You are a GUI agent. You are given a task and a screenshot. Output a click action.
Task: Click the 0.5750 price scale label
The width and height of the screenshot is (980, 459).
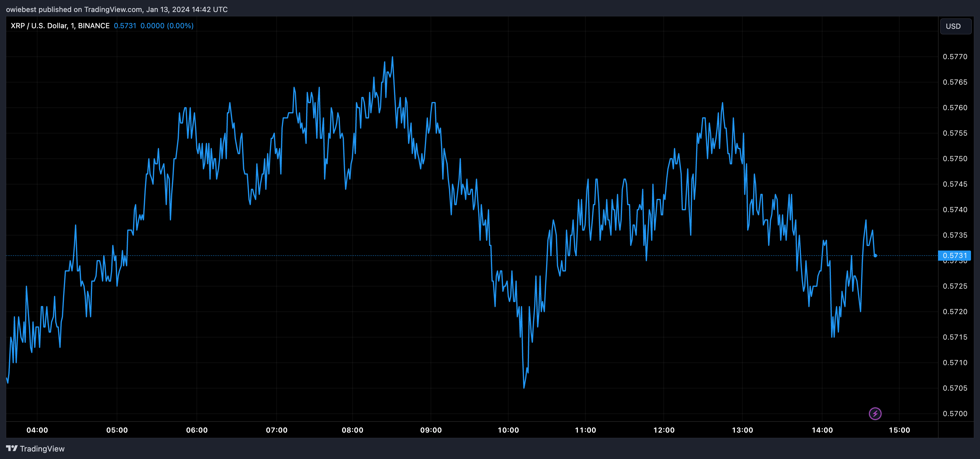pyautogui.click(x=955, y=159)
